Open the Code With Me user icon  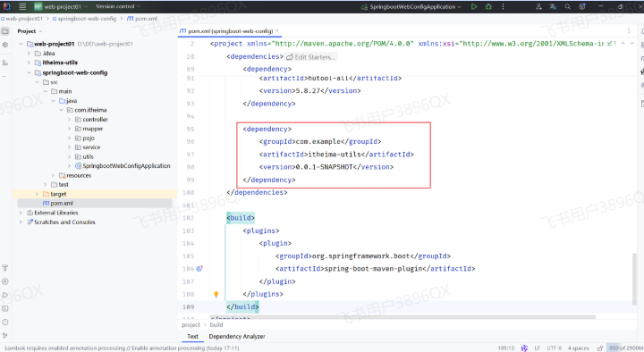pos(538,6)
